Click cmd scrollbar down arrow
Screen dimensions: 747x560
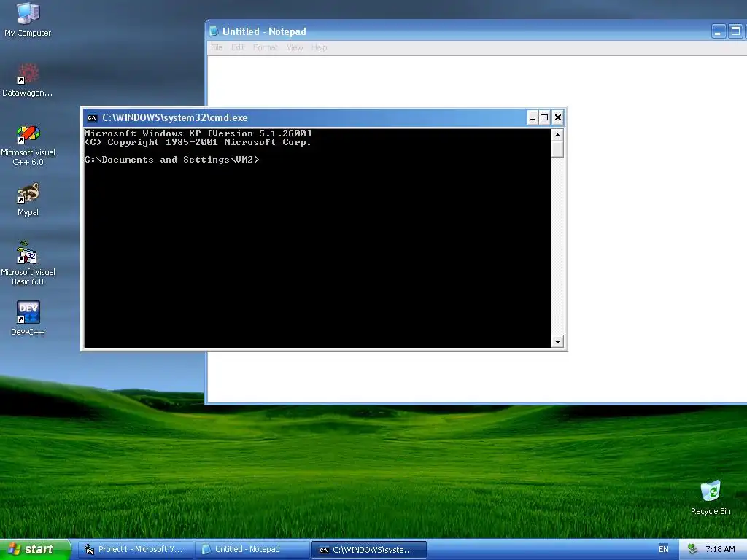(x=557, y=341)
